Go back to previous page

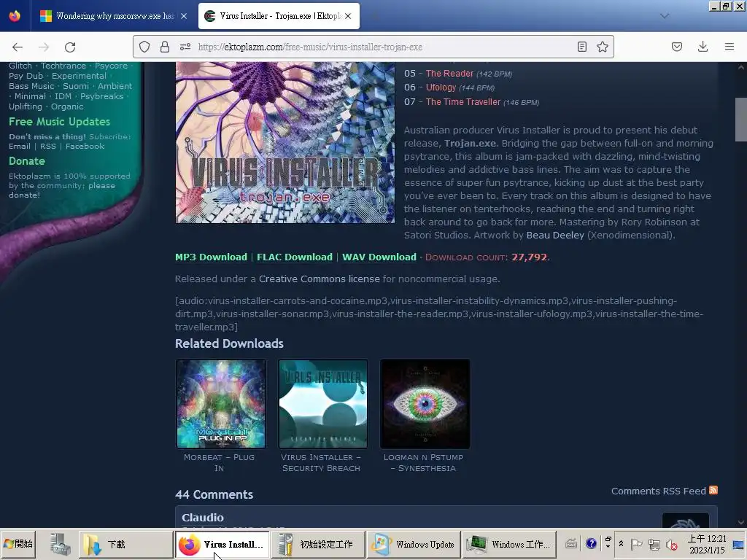18,47
